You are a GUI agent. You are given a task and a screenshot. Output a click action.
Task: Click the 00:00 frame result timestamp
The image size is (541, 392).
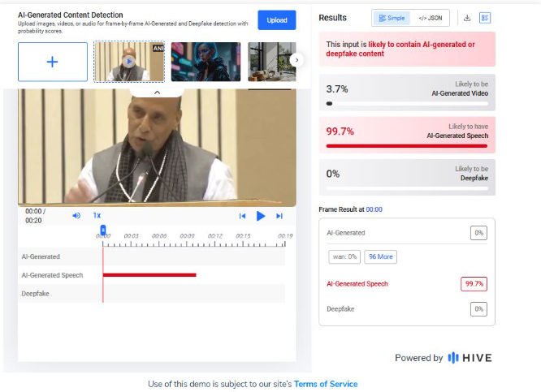pyautogui.click(x=374, y=209)
